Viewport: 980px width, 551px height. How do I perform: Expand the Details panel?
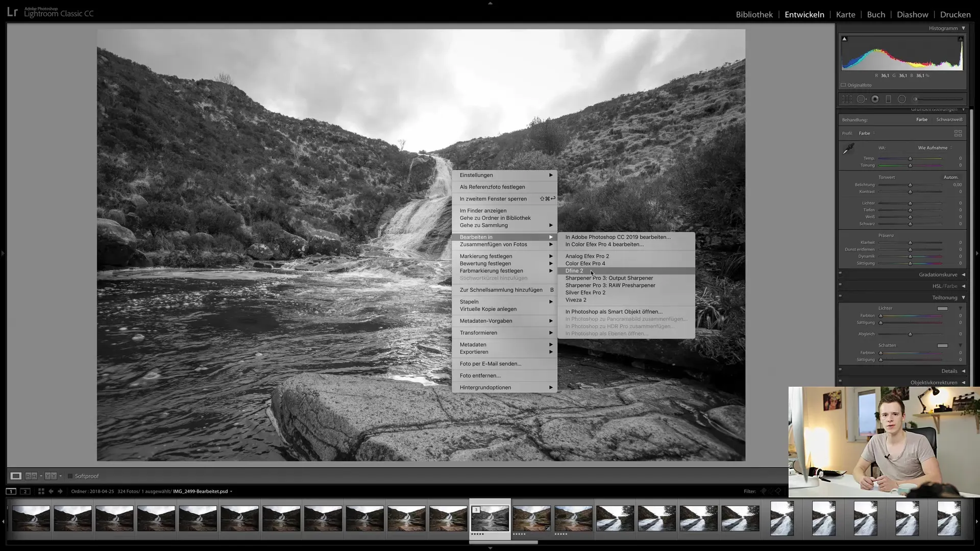(x=964, y=371)
